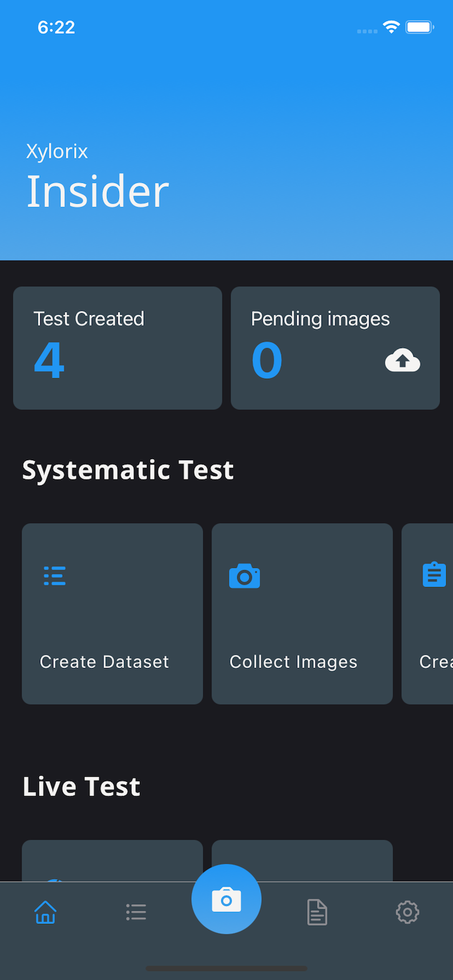Viewport: 453px width, 980px height.
Task: Go to the Home tab in bottom bar
Action: 45,912
